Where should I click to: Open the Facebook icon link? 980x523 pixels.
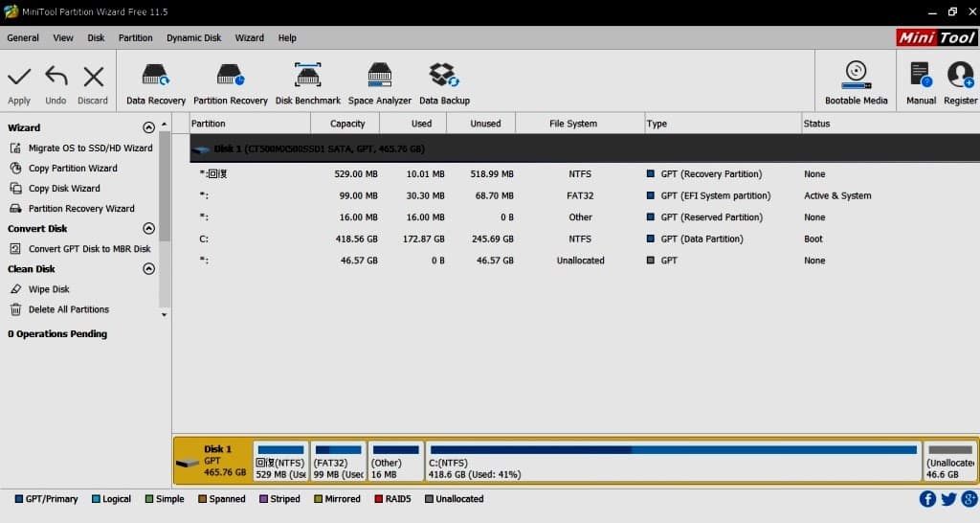927,499
